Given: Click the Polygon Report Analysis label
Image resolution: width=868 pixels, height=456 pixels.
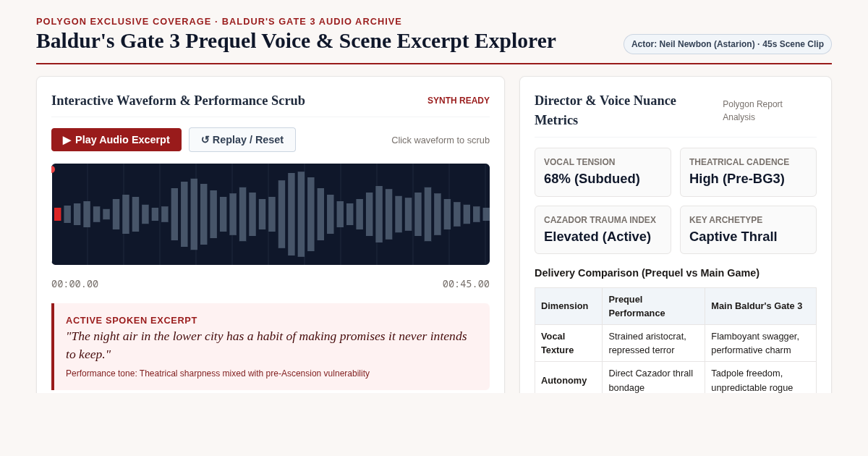Looking at the screenshot, I should pyautogui.click(x=752, y=111).
